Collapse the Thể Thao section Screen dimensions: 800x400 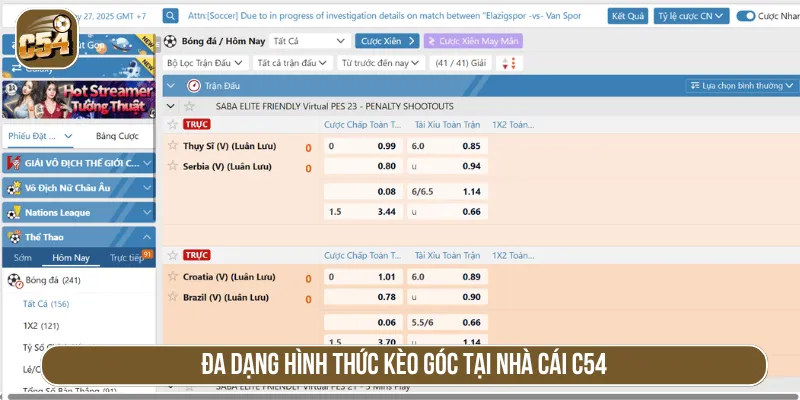[x=147, y=237]
